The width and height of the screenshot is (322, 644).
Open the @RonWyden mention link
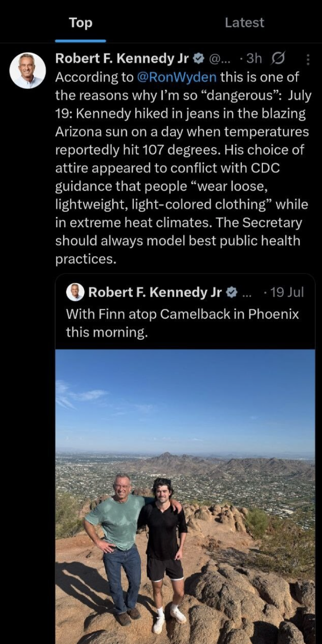click(x=177, y=77)
